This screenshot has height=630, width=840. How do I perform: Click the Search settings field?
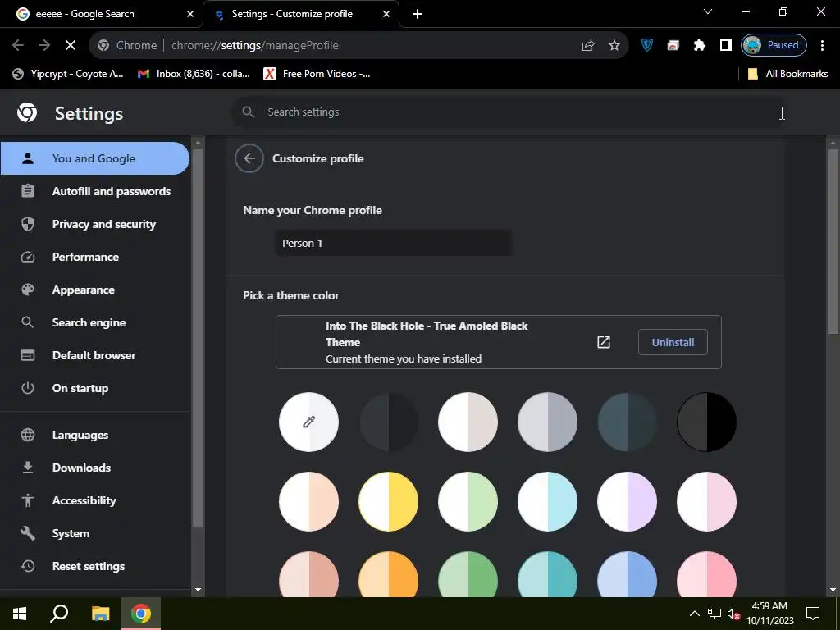[509, 112]
